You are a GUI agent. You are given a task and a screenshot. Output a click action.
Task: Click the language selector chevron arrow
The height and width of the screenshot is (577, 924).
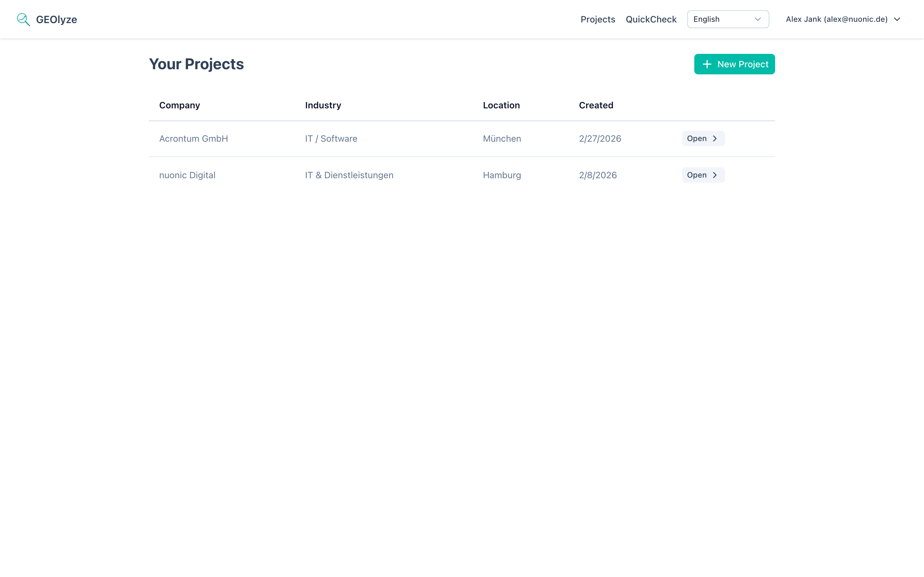(757, 20)
